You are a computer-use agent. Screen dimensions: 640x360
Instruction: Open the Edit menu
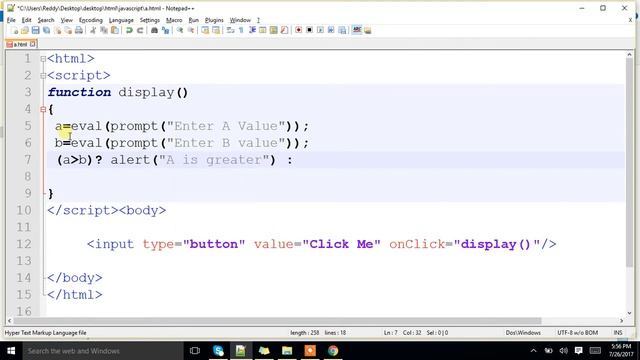click(27, 20)
